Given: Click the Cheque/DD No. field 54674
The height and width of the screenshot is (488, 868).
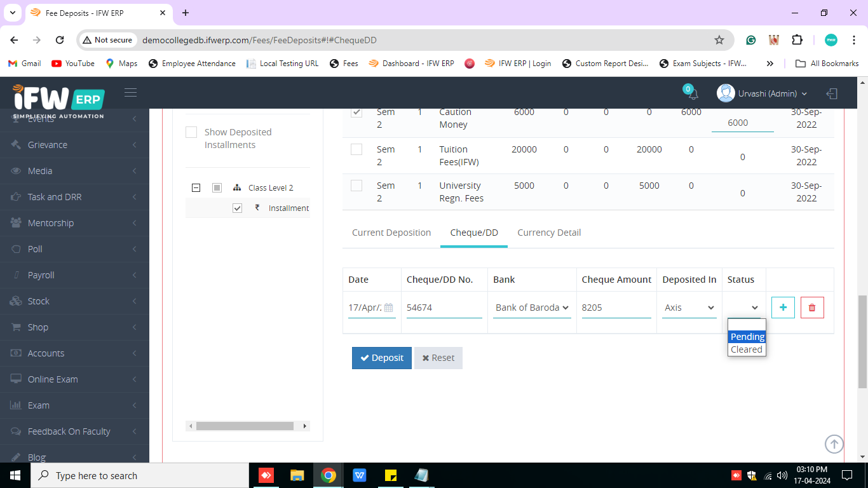Looking at the screenshot, I should tap(444, 308).
